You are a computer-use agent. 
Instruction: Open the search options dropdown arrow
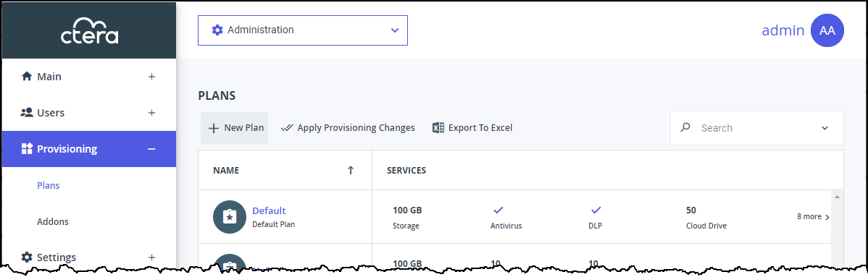[825, 128]
